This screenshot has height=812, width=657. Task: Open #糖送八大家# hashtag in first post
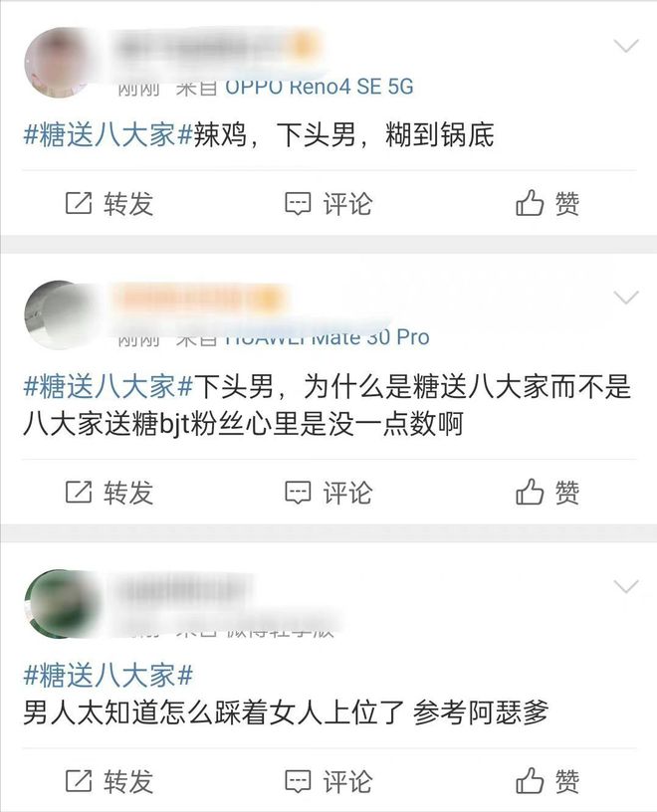[109, 135]
